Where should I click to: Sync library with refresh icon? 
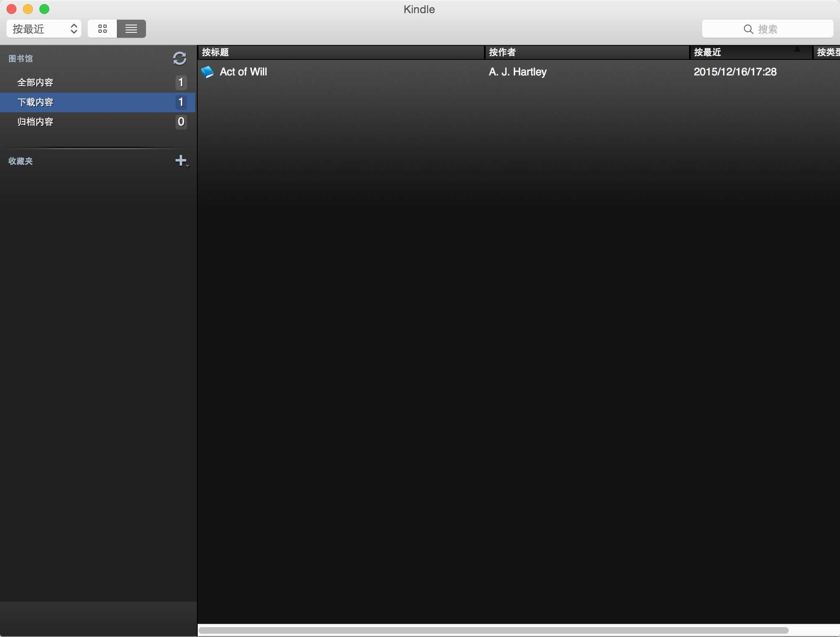[179, 58]
